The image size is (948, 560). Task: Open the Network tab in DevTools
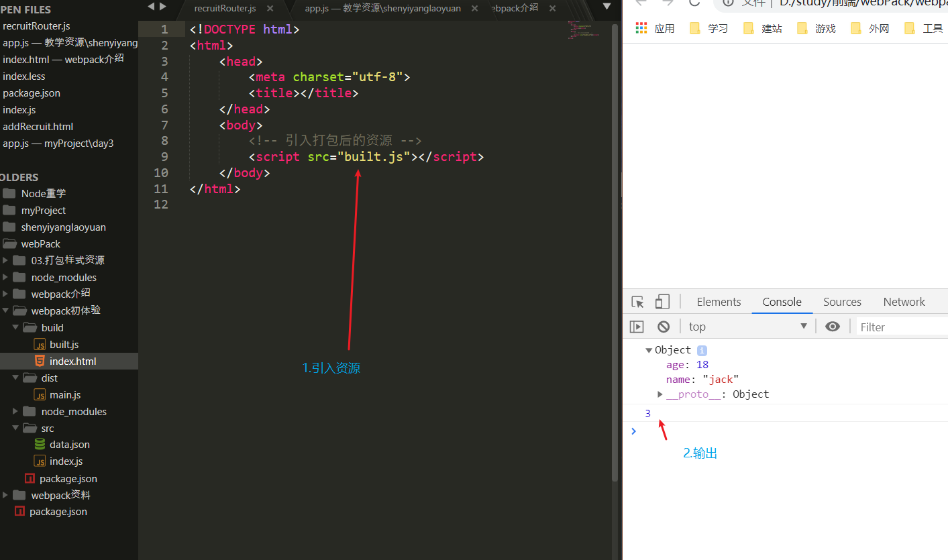904,302
